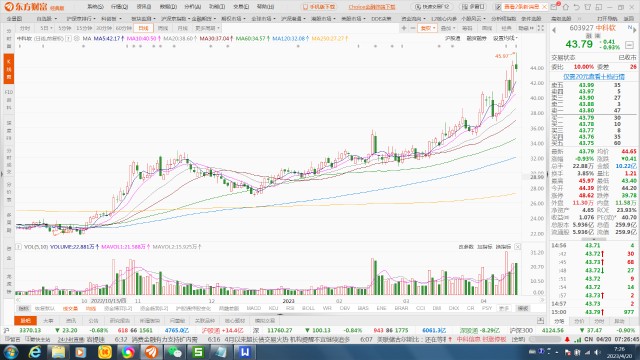Click the 换指标 button in volume panel

point(503,247)
